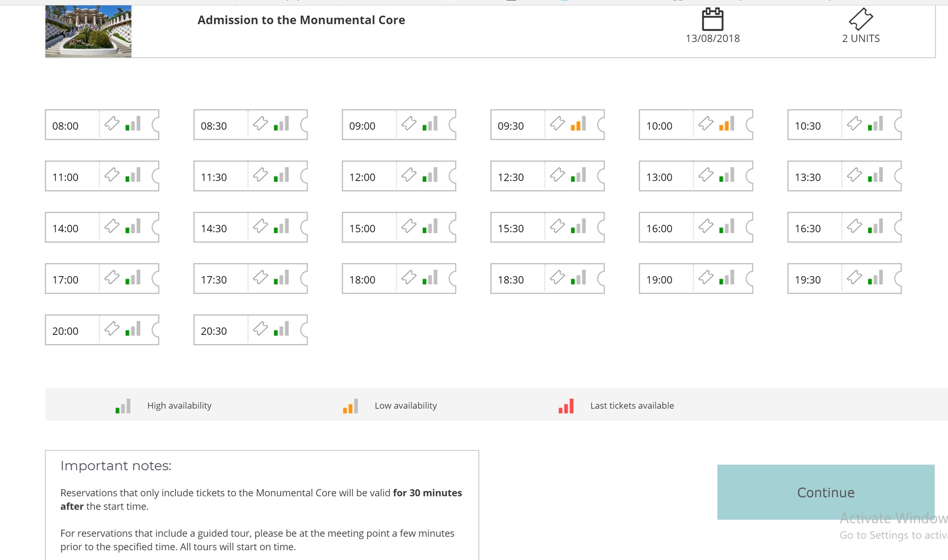Image resolution: width=948 pixels, height=560 pixels.
Task: Click the green High availability legend icon
Action: pyautogui.click(x=123, y=406)
